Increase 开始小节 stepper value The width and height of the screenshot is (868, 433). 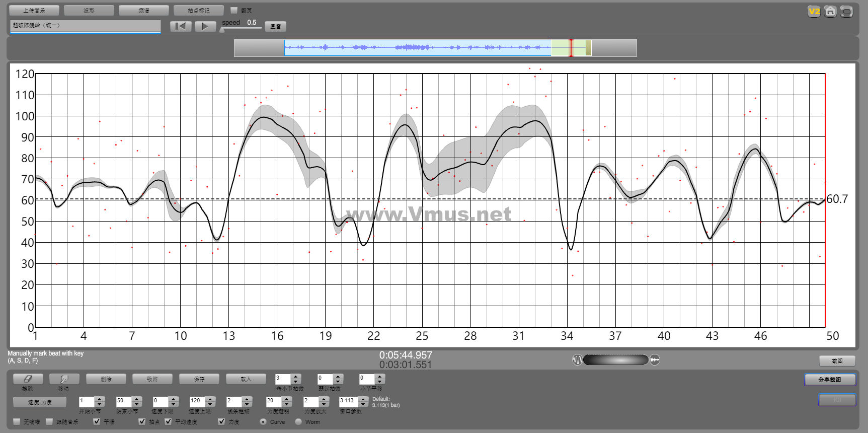[x=100, y=399]
